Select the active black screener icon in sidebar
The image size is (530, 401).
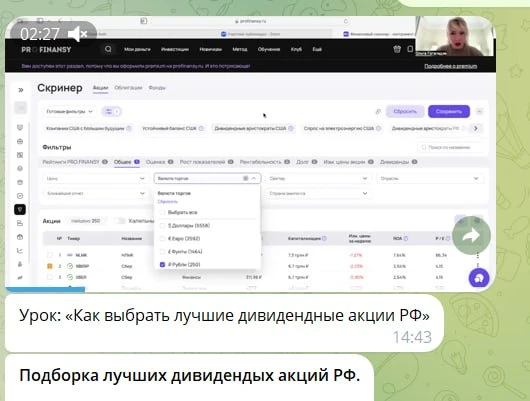coord(20,210)
